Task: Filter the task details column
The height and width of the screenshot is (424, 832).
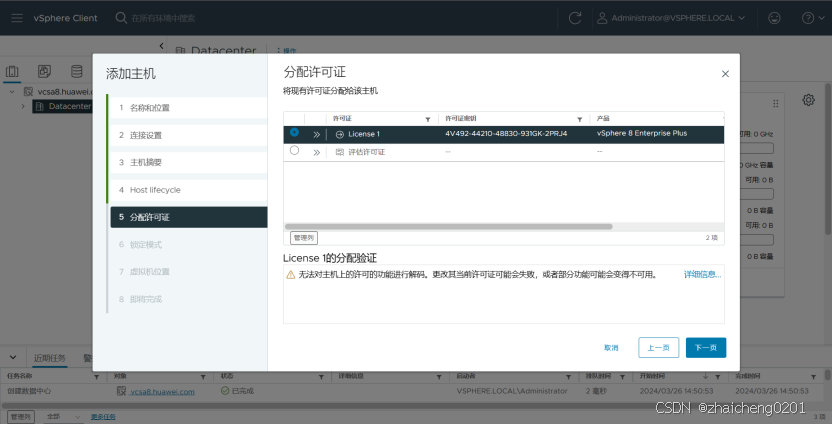Action: coord(439,377)
